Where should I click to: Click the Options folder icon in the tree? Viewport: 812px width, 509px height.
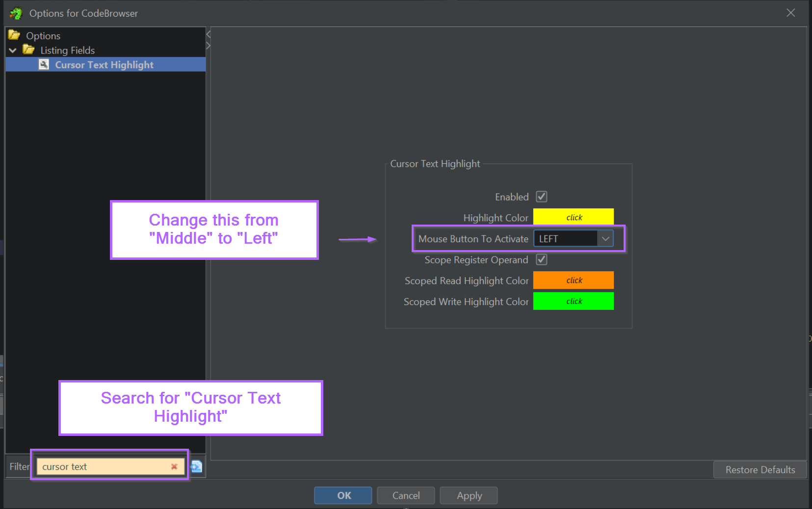point(14,35)
